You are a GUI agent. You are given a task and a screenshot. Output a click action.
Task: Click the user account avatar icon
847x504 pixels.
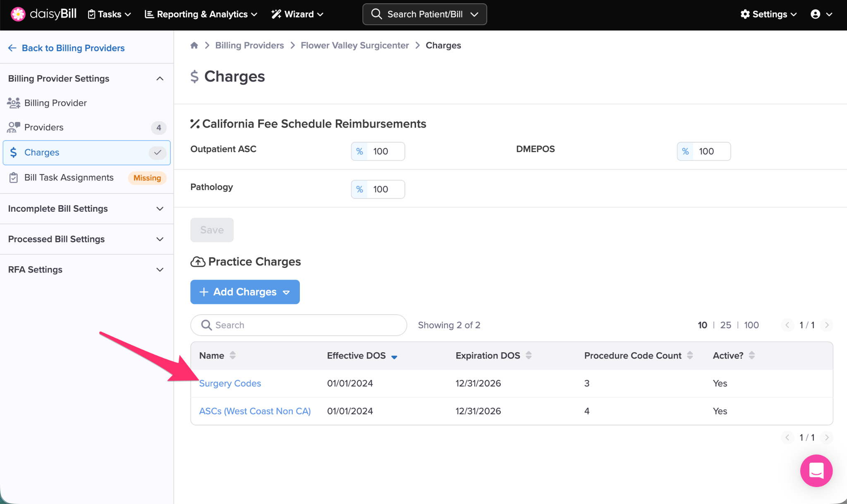815,14
